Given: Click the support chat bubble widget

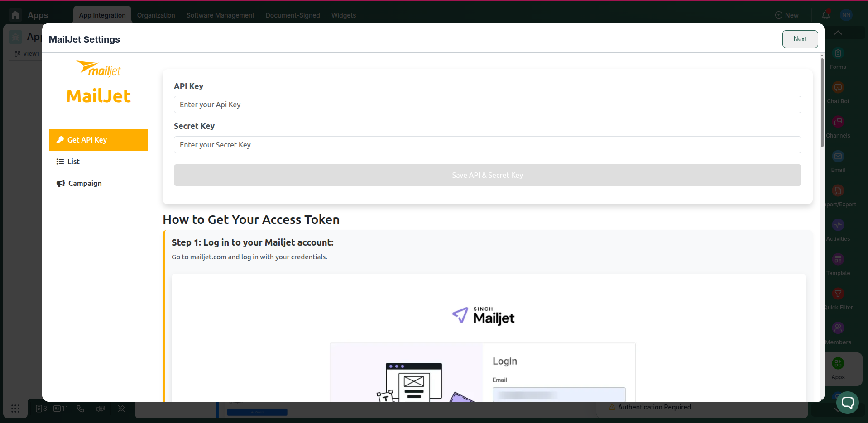Looking at the screenshot, I should pyautogui.click(x=847, y=402).
